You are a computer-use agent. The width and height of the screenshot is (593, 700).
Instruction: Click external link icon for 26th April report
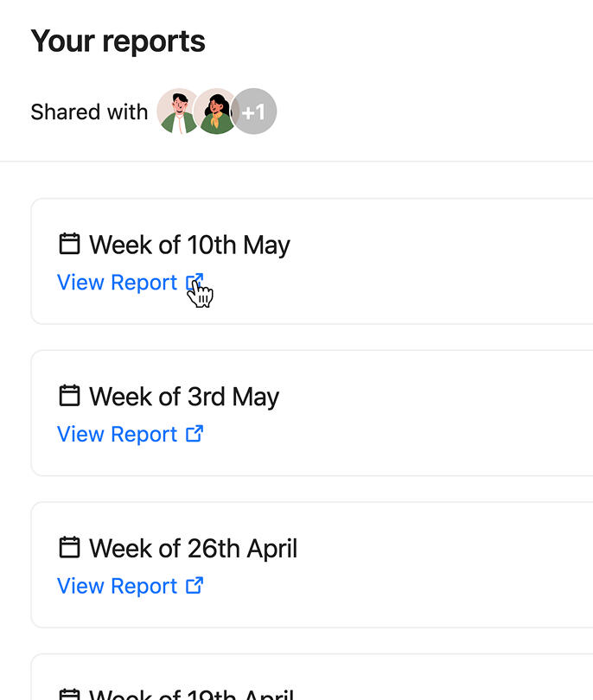pyautogui.click(x=195, y=586)
